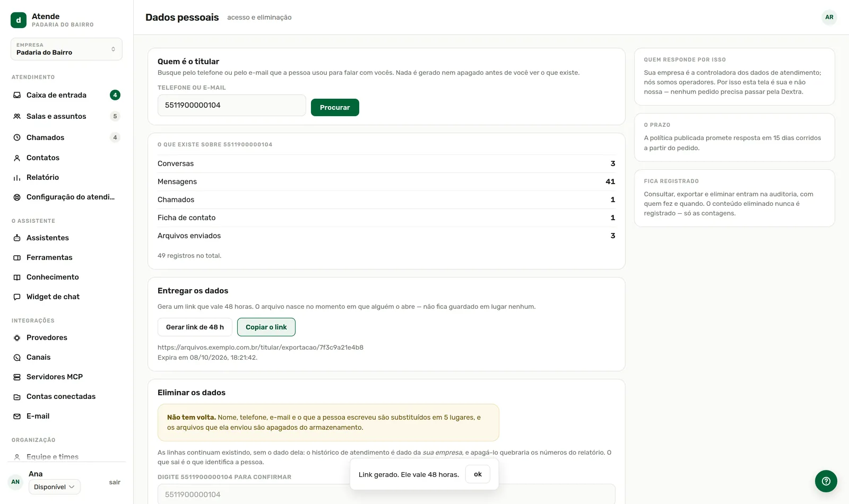Click the Ficha de contato row
The image size is (849, 504).
386,218
